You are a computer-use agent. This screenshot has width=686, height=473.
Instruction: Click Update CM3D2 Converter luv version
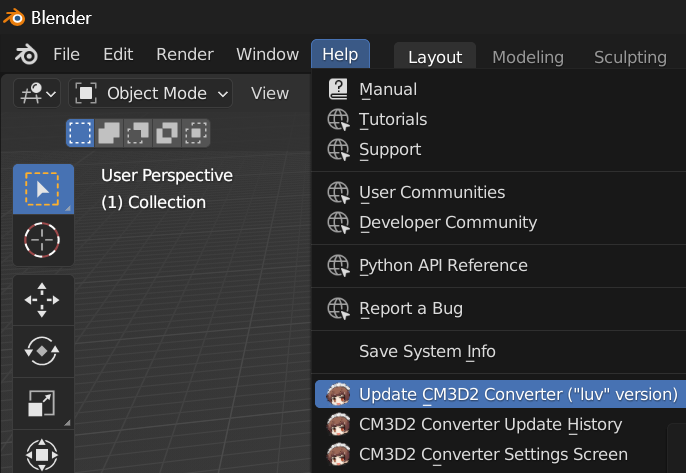(500, 394)
